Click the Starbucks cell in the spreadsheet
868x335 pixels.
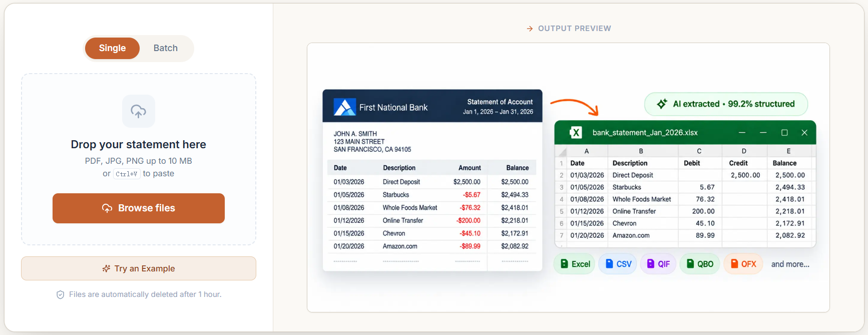coord(643,187)
